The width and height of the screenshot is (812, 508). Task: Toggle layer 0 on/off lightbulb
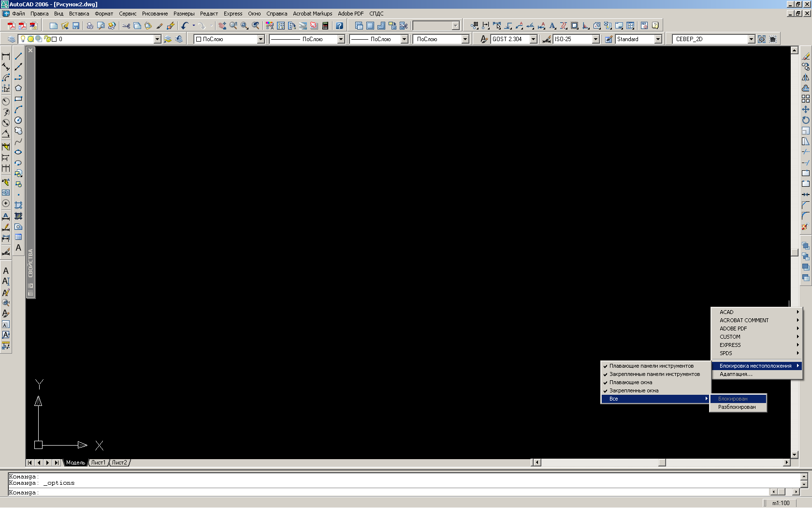(x=23, y=39)
